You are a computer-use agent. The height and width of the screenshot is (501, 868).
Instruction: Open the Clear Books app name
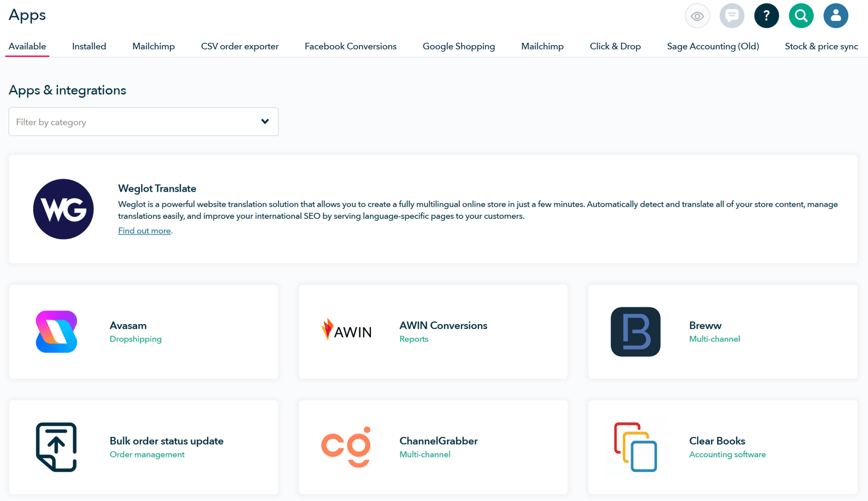717,441
